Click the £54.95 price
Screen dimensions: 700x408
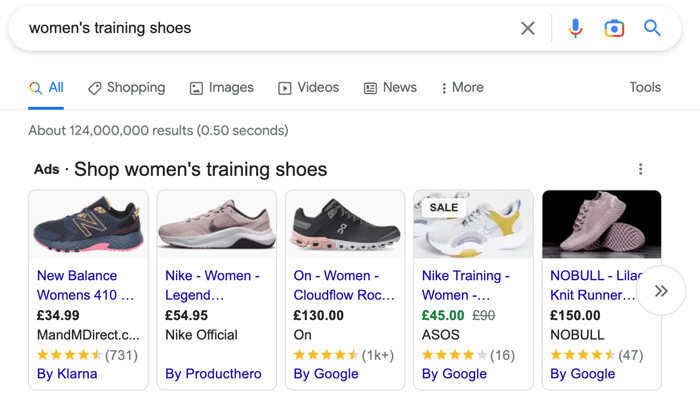coord(187,315)
